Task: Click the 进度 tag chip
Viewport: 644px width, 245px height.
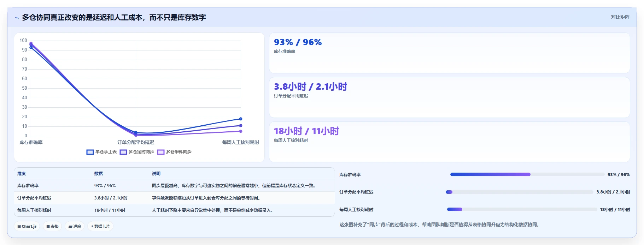Action: click(x=75, y=226)
